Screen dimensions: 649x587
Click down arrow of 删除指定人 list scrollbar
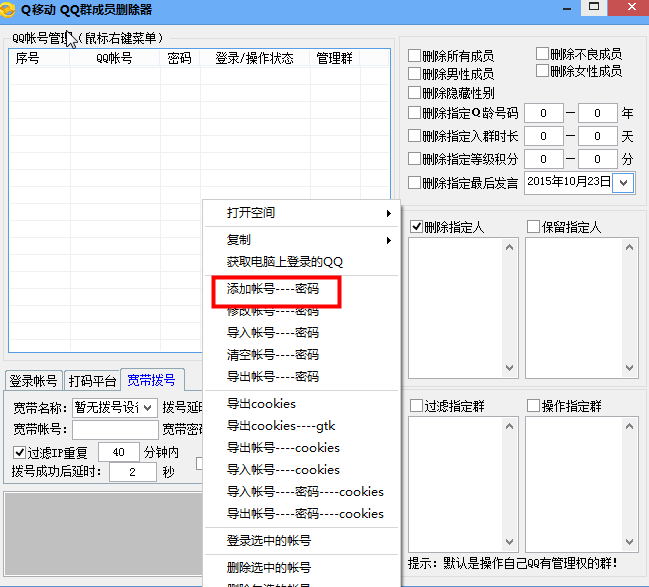click(x=510, y=368)
